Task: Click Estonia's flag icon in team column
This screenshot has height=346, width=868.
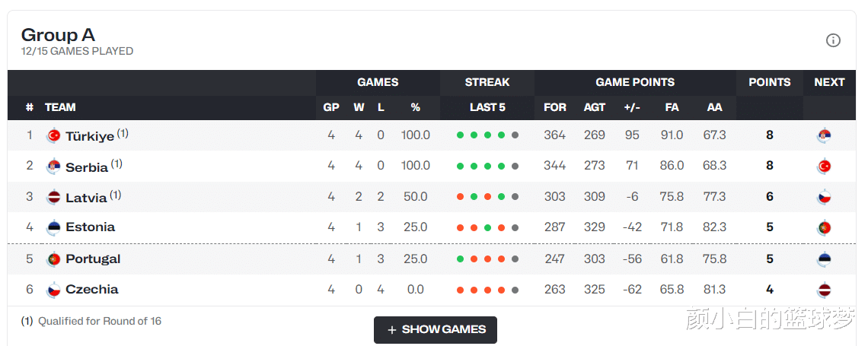Action: pyautogui.click(x=54, y=227)
